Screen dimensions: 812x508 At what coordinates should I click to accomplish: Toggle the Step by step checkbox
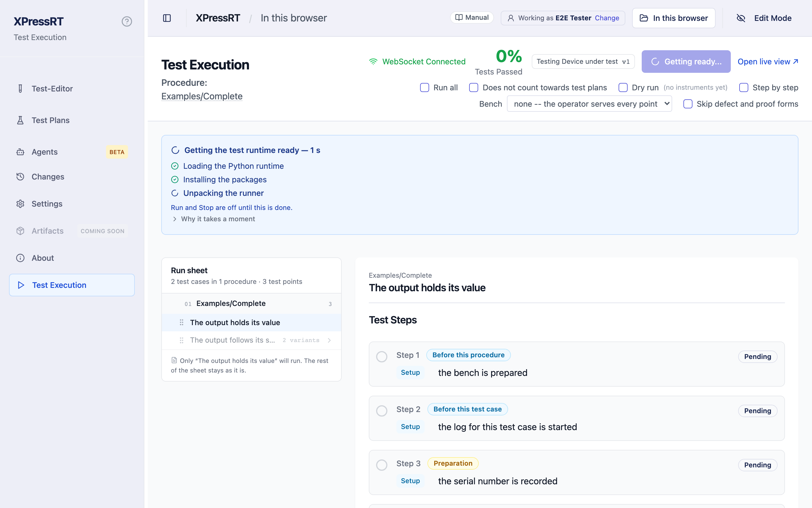point(743,88)
